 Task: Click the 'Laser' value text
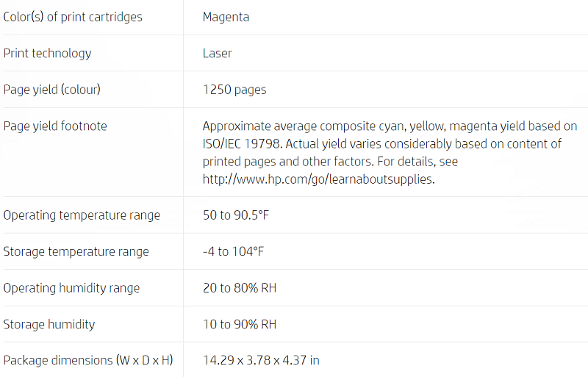coord(217,53)
